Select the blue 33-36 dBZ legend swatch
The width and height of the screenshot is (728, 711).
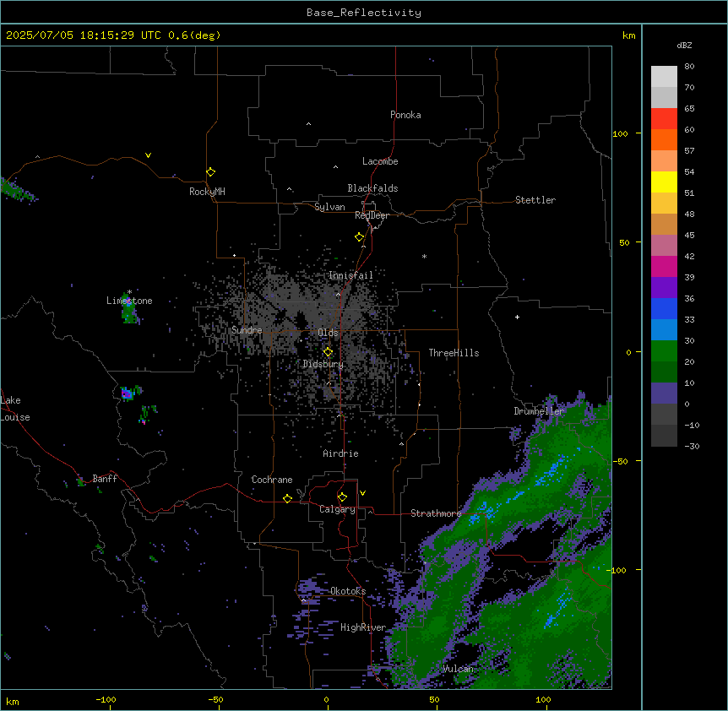point(664,308)
